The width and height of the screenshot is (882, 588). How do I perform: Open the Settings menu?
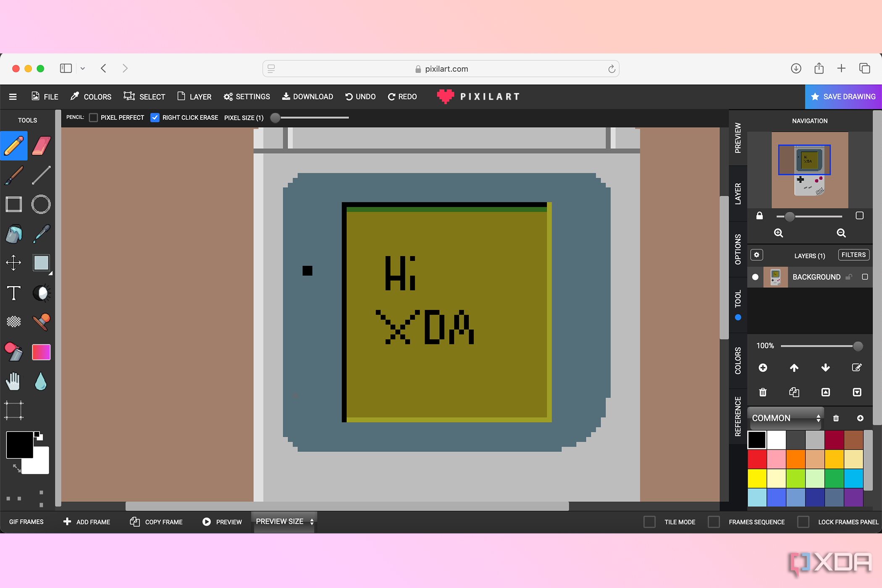coord(247,97)
